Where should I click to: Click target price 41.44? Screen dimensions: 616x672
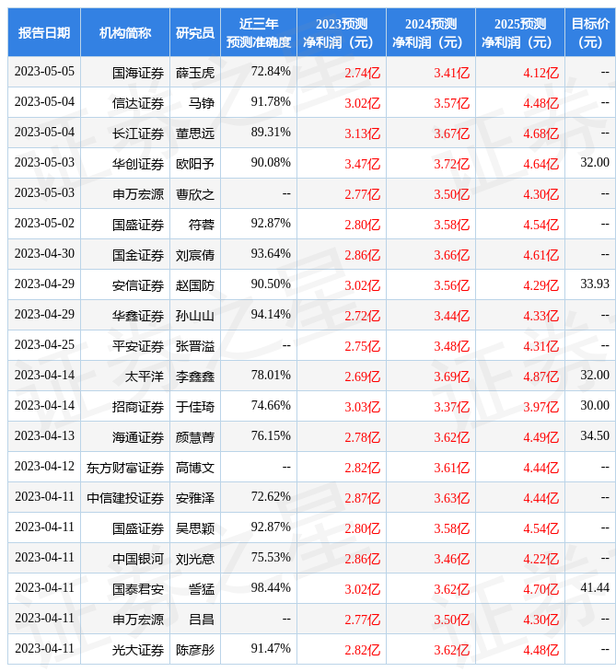click(595, 587)
